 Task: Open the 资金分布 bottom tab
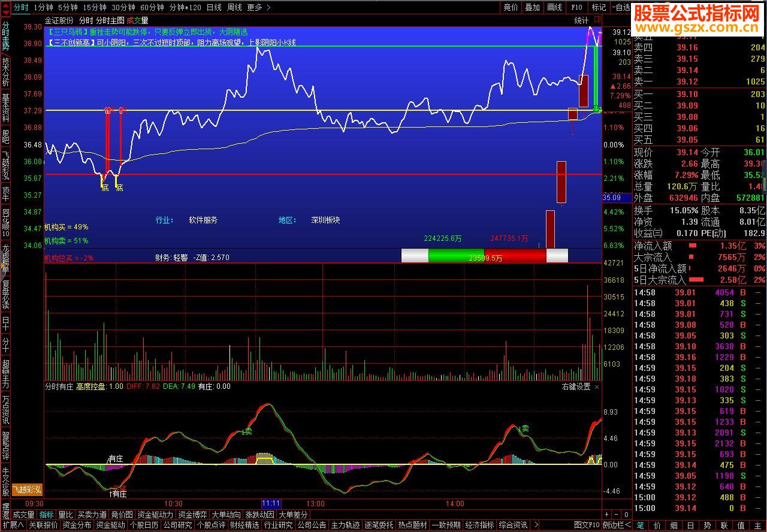[x=77, y=525]
